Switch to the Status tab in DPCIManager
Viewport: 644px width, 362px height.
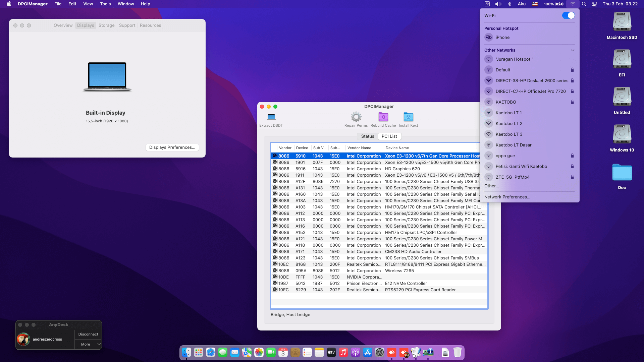368,136
